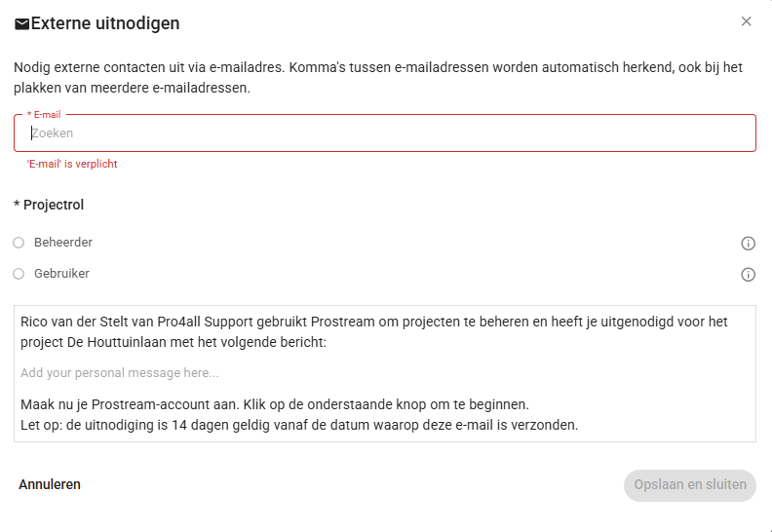Focus the E-mail Zoeken input field
This screenshot has width=772, height=532.
coord(385,133)
